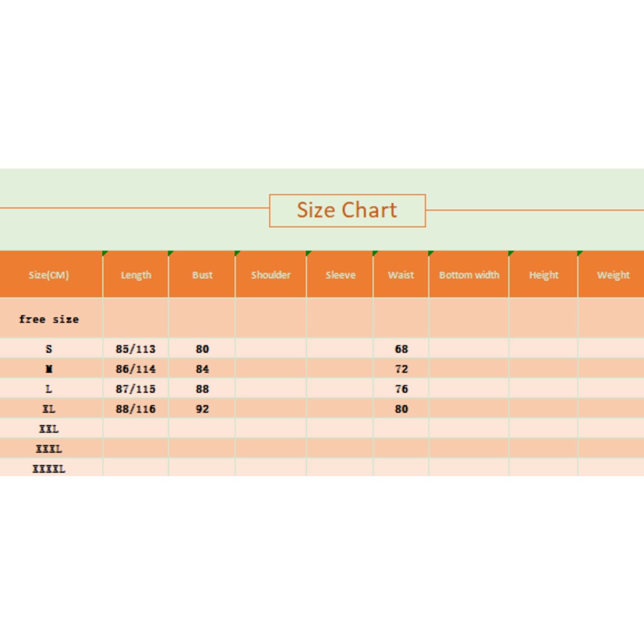Image resolution: width=644 pixels, height=644 pixels.
Task: Click the 85/113 length cell
Action: click(x=136, y=348)
